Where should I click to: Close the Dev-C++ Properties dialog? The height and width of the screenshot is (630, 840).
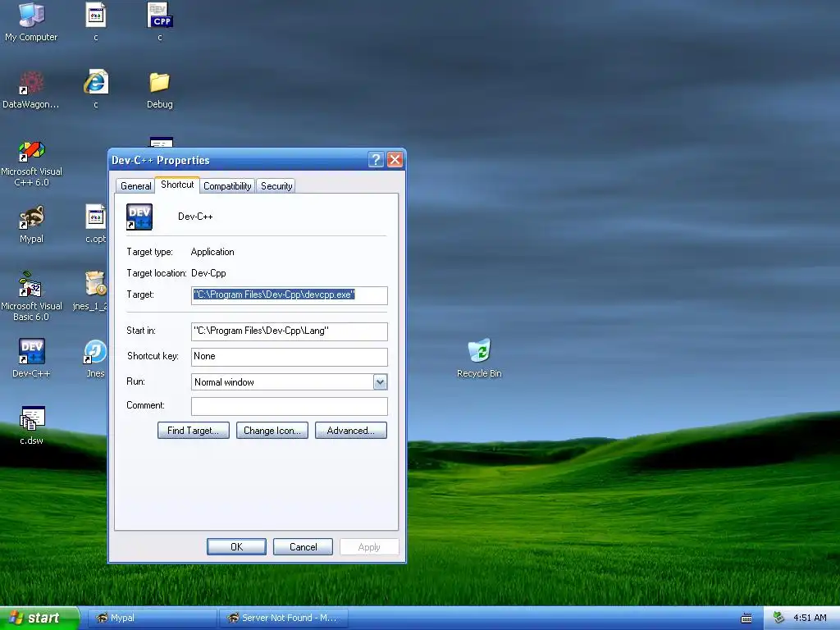coord(395,160)
